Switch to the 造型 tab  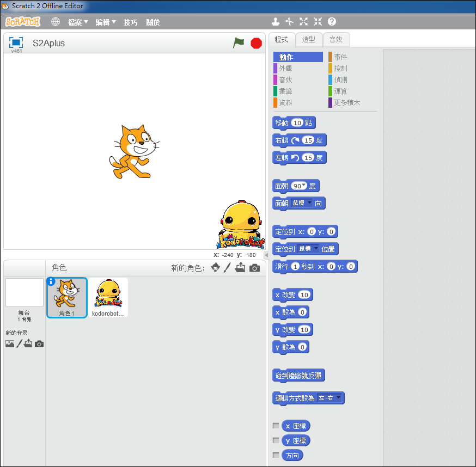coord(309,40)
